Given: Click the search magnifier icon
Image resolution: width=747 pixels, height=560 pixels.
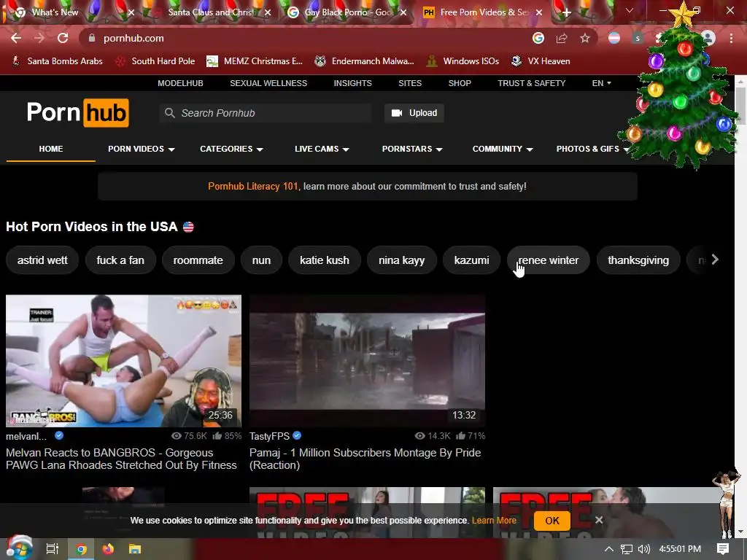Looking at the screenshot, I should pyautogui.click(x=169, y=113).
